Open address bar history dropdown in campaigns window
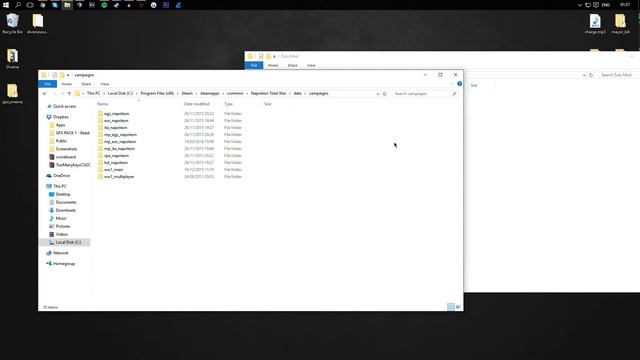The width and height of the screenshot is (640, 360). pyautogui.click(x=378, y=93)
